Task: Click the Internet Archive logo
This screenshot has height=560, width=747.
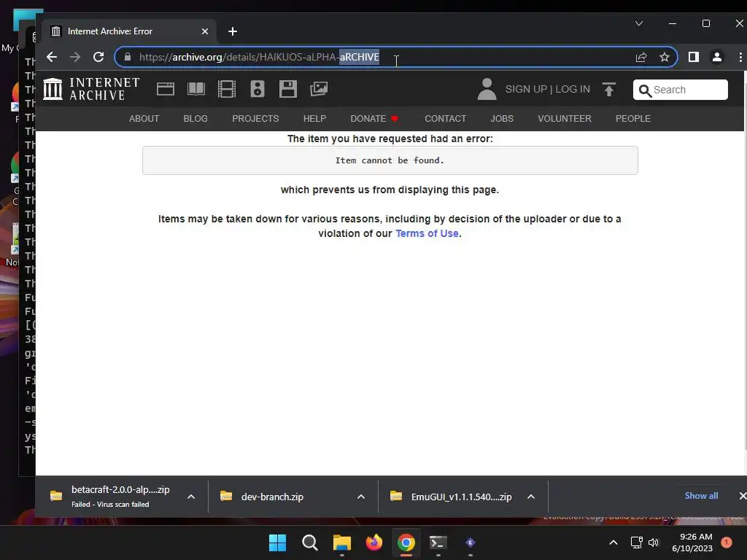Action: click(x=91, y=89)
